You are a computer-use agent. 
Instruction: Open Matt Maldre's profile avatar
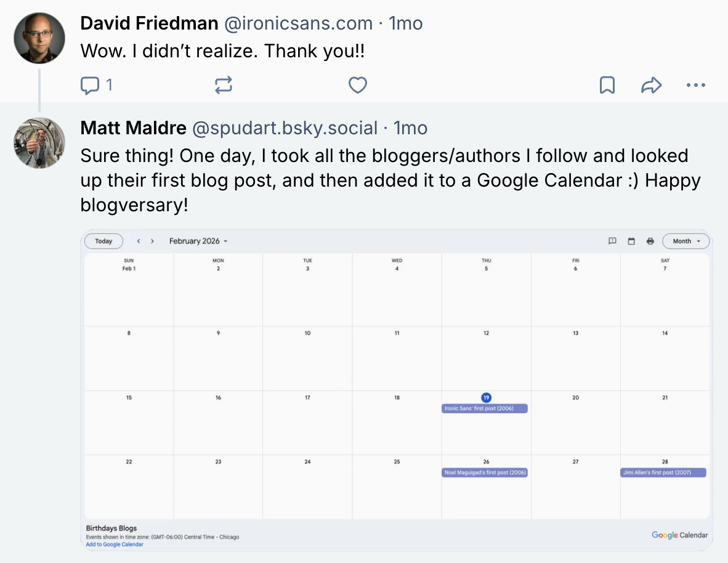[x=39, y=143]
